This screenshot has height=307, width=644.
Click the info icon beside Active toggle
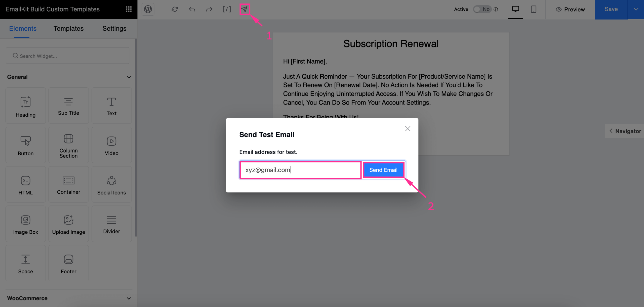pos(496,9)
